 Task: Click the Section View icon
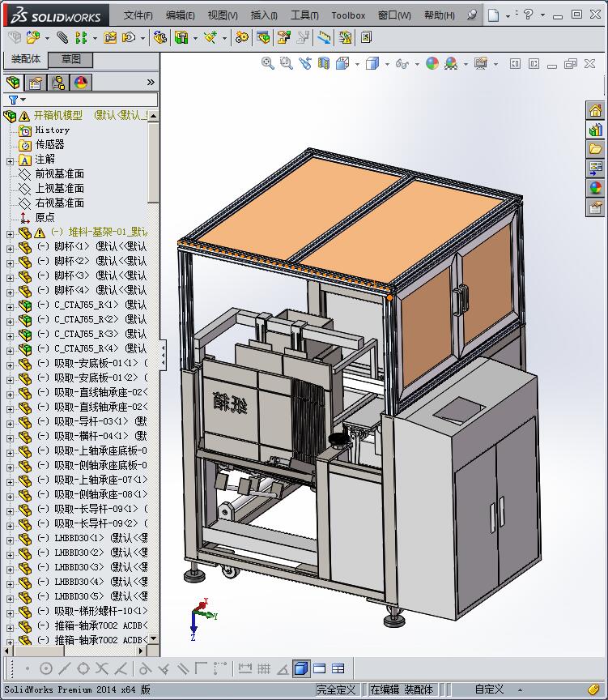point(324,63)
